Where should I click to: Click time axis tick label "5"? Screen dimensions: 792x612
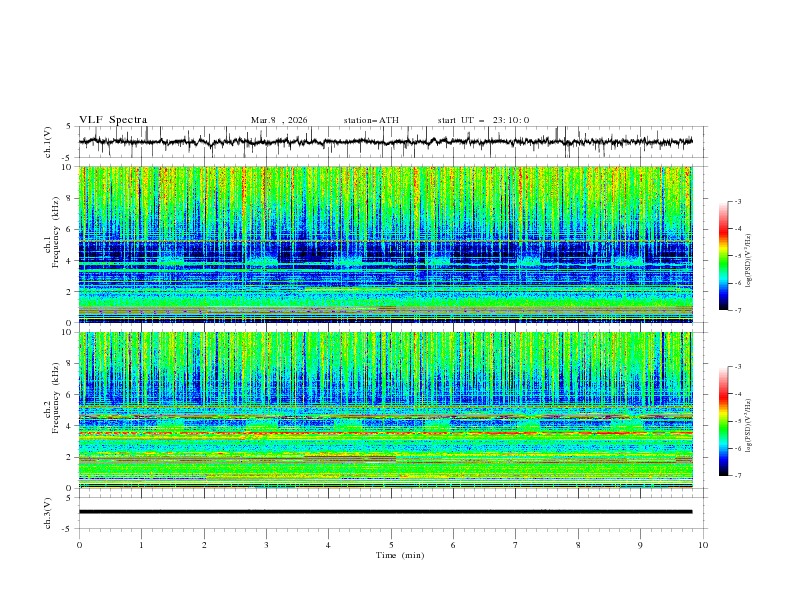tap(391, 545)
